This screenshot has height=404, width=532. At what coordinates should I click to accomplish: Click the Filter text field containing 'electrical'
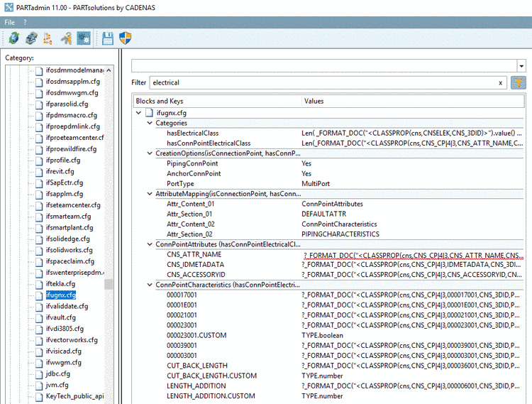[319, 83]
